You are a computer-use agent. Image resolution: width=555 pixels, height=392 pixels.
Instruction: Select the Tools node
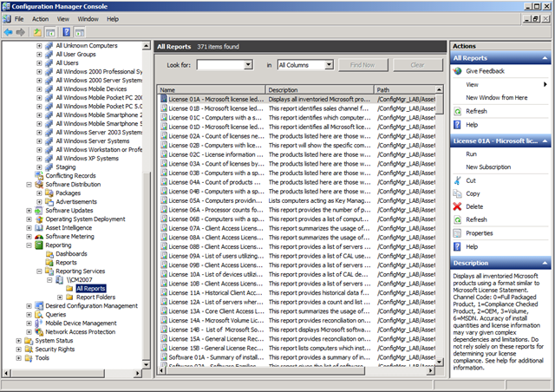pyautogui.click(x=42, y=358)
